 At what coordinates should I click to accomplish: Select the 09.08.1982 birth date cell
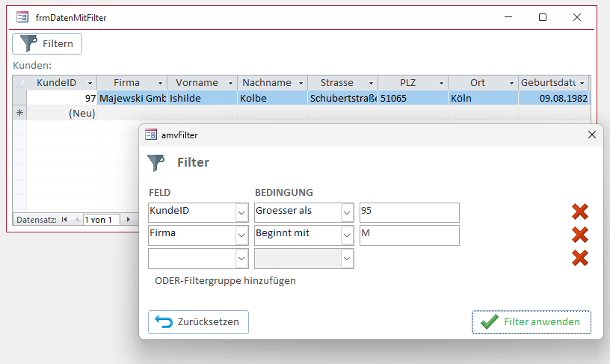pyautogui.click(x=554, y=98)
